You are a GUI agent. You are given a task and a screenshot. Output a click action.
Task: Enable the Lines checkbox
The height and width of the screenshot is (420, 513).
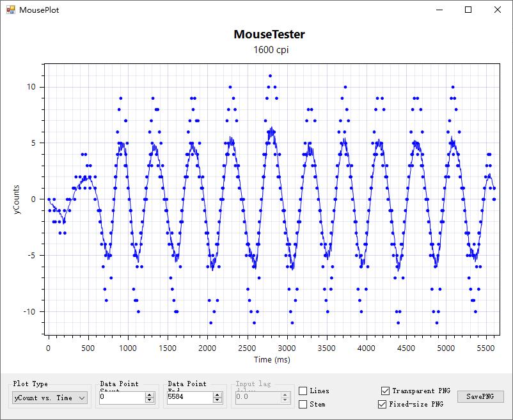303,391
